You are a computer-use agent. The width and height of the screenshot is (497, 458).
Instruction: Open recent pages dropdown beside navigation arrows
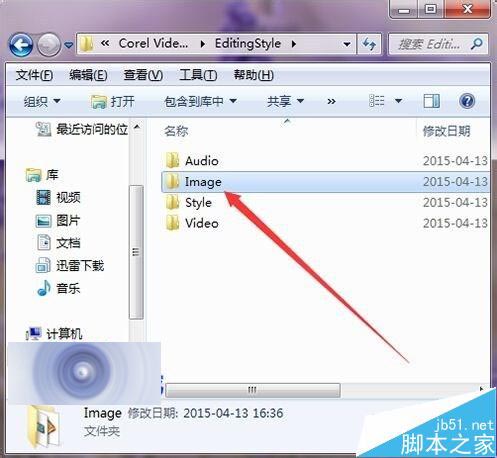[x=68, y=45]
